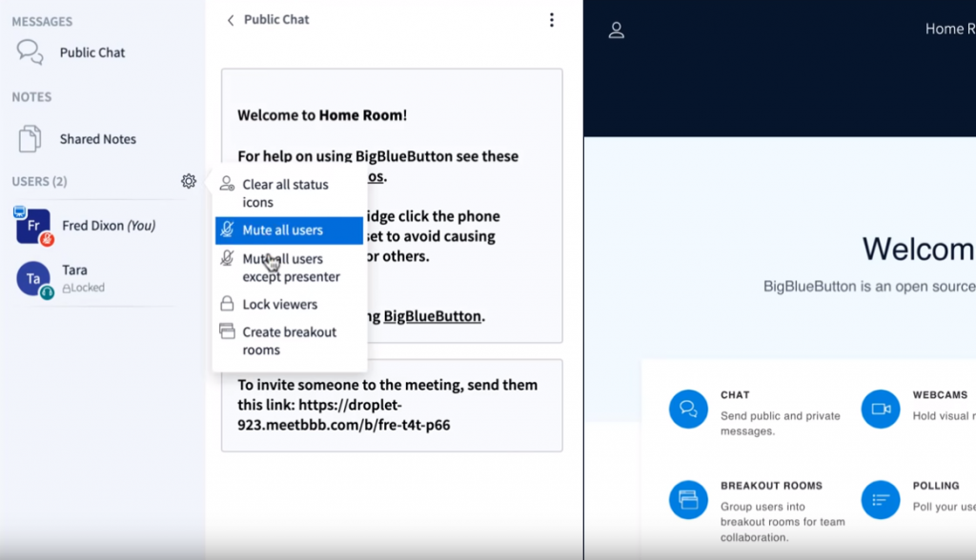976x560 pixels.
Task: Click Tara's name in users list
Action: pos(74,270)
